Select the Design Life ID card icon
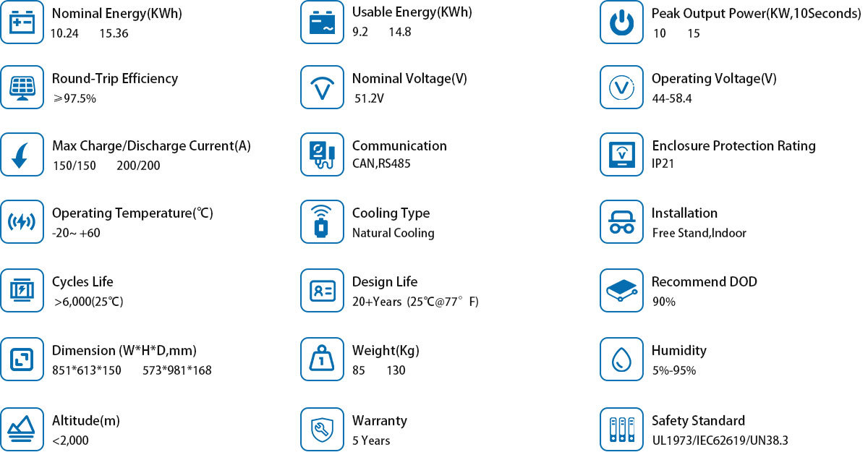This screenshot has width=868, height=455. click(x=322, y=291)
